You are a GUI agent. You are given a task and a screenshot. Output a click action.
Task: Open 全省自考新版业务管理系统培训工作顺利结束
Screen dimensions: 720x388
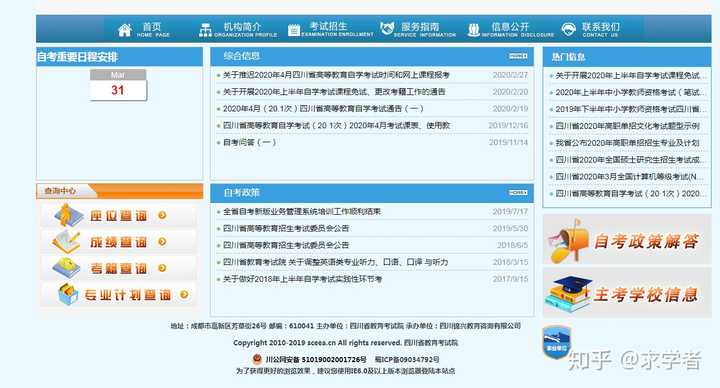(x=302, y=212)
